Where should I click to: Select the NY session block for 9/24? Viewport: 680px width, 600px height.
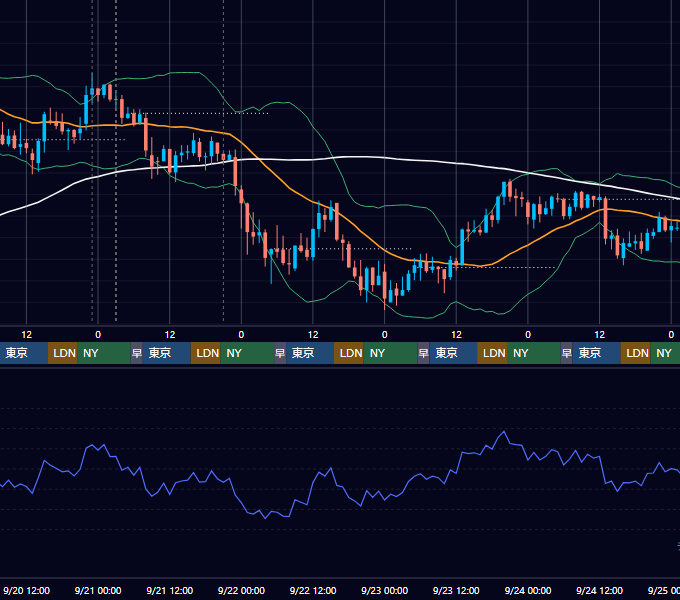[665, 353]
